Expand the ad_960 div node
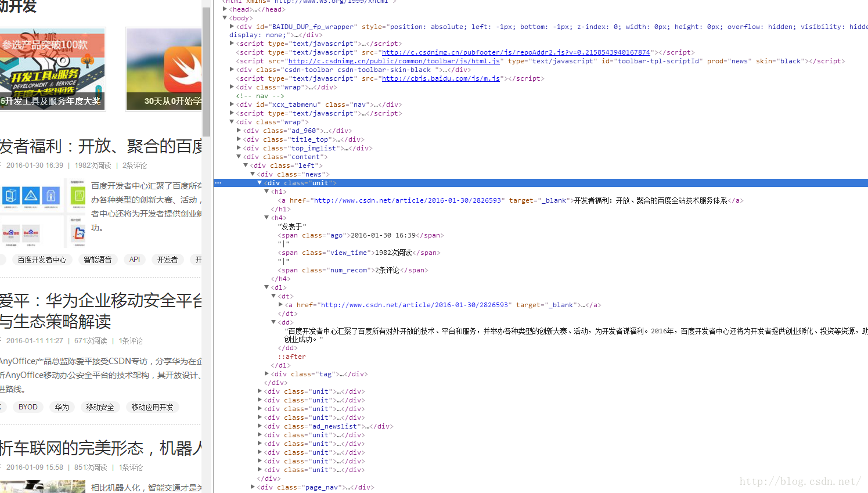This screenshot has width=868, height=493. 239,131
